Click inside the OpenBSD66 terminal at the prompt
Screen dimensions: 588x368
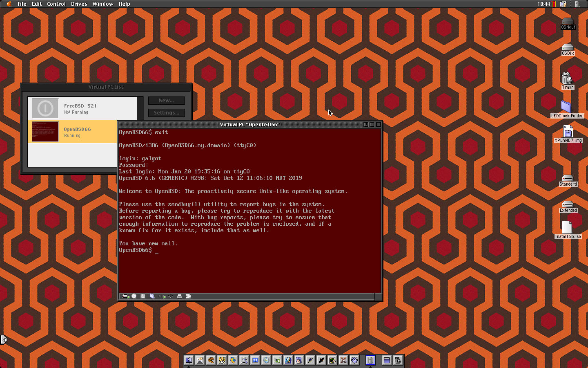(x=157, y=250)
